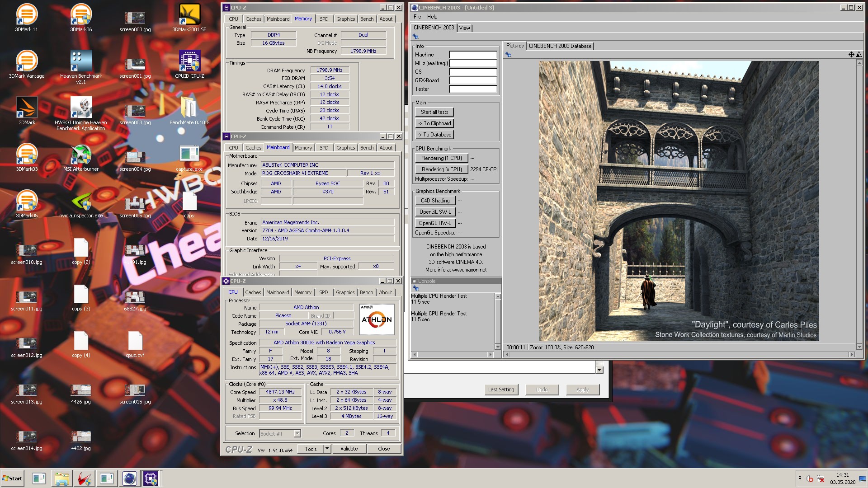
Task: Select the 4426.jpg desktop image
Action: [81, 393]
